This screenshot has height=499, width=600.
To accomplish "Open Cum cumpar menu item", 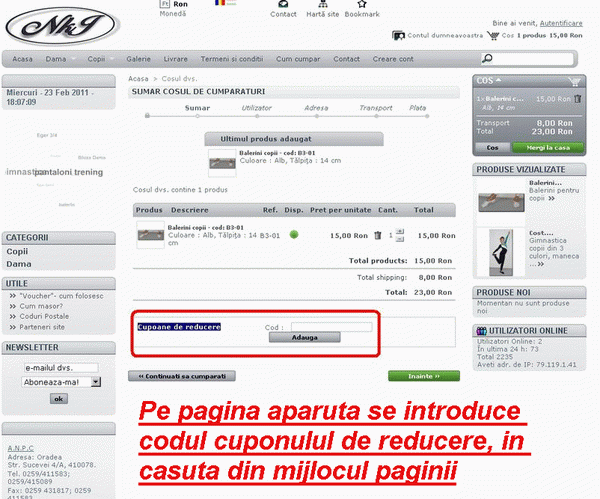I will [298, 59].
